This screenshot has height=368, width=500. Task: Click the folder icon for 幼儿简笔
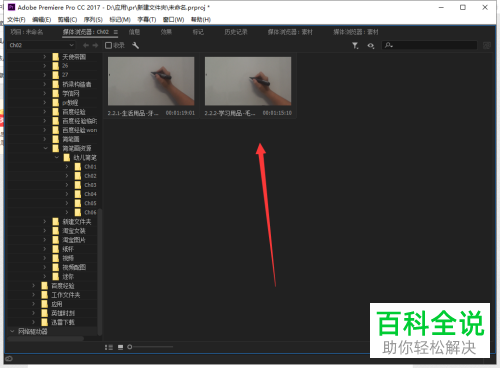(67, 157)
